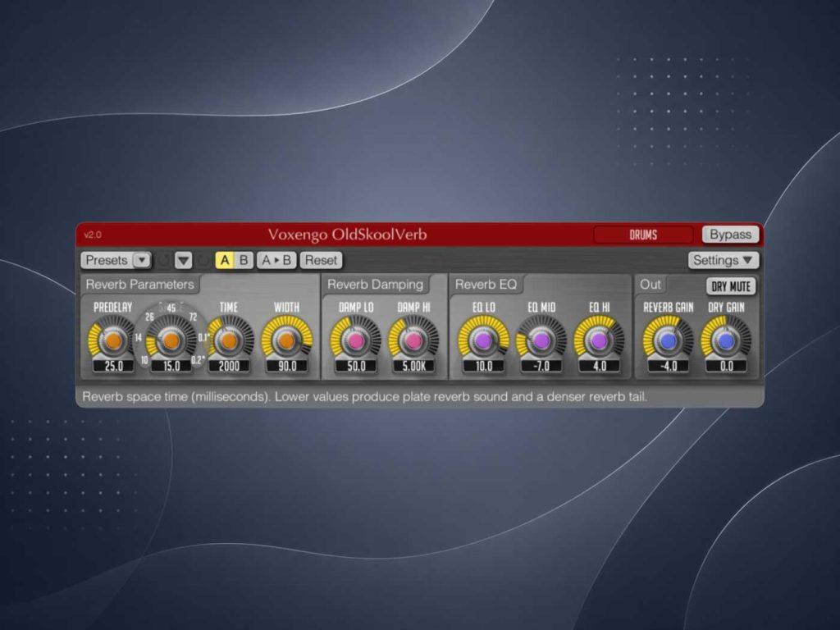
Task: Click the Width value field 90.0
Action: [x=287, y=367]
